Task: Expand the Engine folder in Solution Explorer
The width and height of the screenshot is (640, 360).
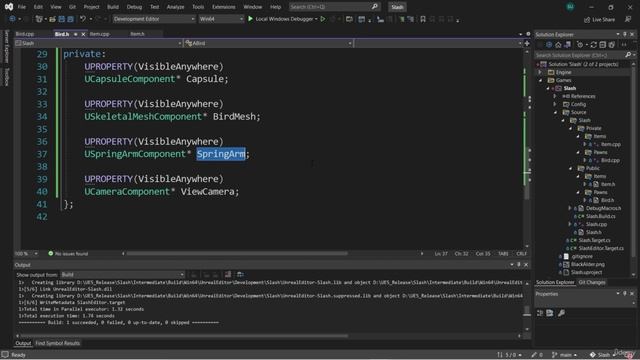Action: pyautogui.click(x=540, y=72)
